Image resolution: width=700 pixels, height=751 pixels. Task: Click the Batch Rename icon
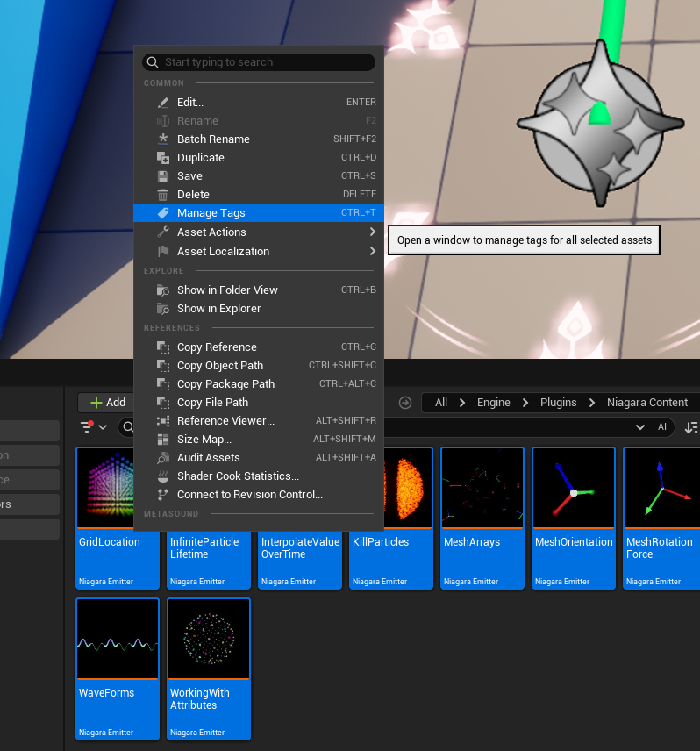pos(163,139)
